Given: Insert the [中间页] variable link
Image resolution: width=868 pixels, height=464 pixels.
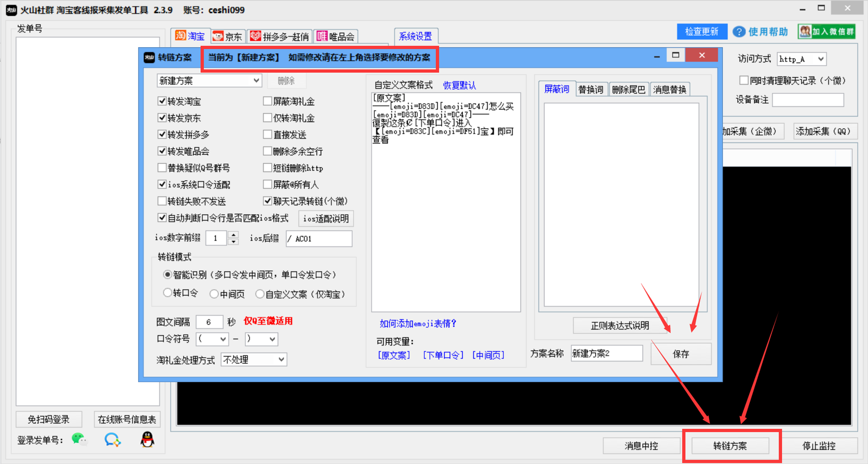Looking at the screenshot, I should [x=488, y=355].
